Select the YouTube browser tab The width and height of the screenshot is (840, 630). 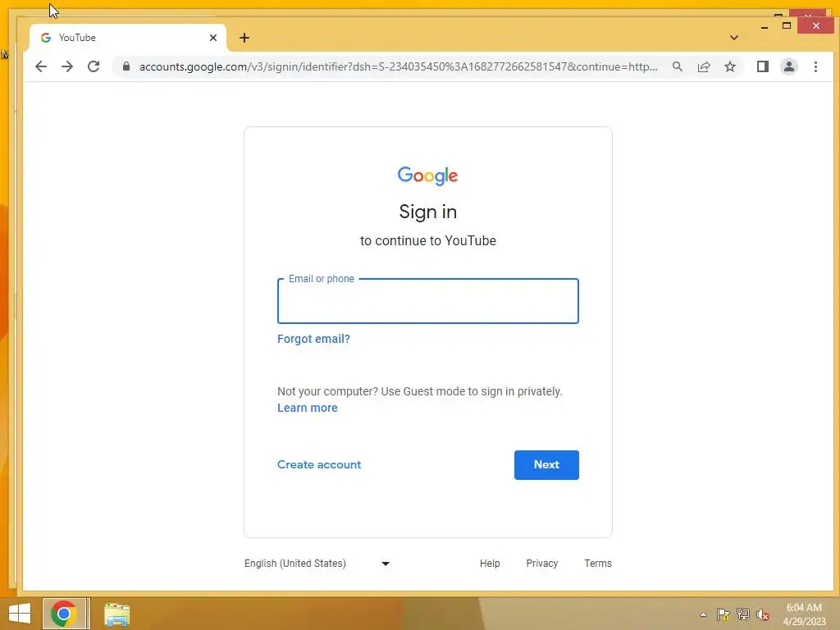[129, 38]
